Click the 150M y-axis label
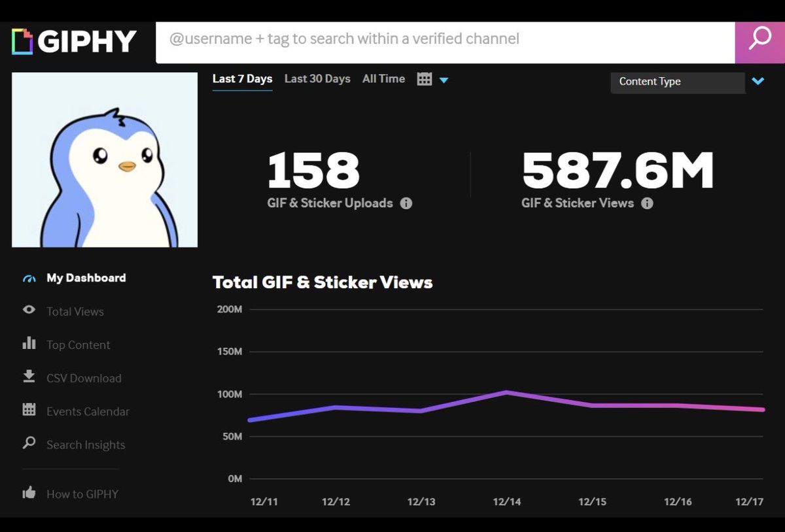The width and height of the screenshot is (785, 532). pos(230,352)
